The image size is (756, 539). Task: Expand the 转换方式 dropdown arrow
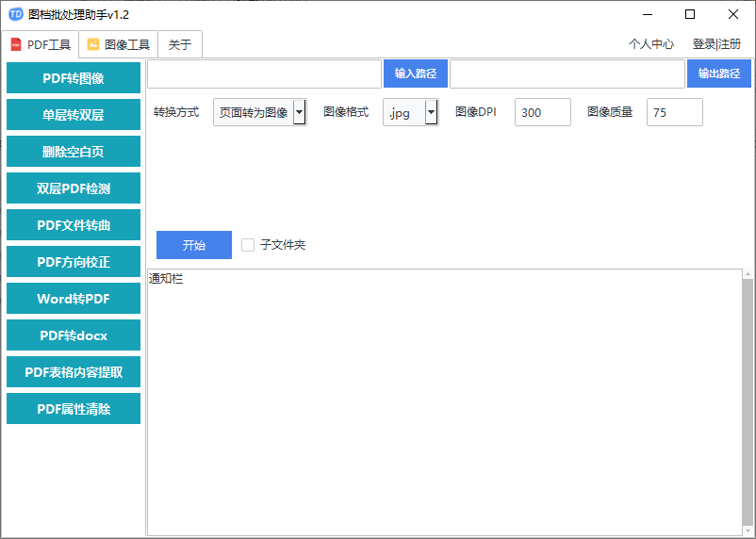(x=300, y=112)
